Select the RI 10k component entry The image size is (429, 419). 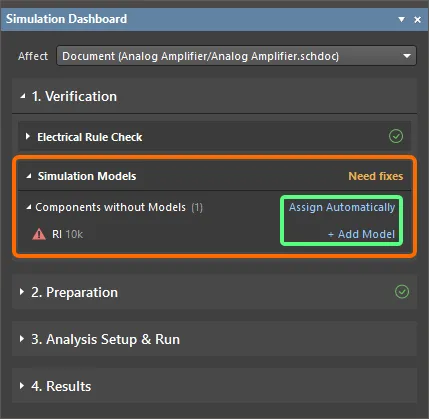pyautogui.click(x=67, y=234)
